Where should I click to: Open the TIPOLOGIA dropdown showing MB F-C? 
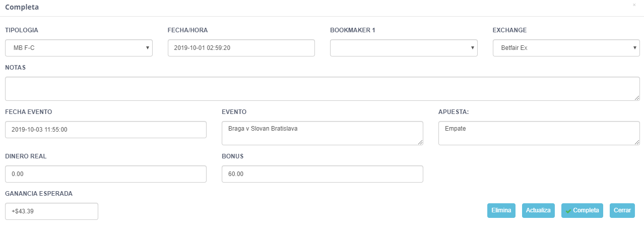[79, 48]
